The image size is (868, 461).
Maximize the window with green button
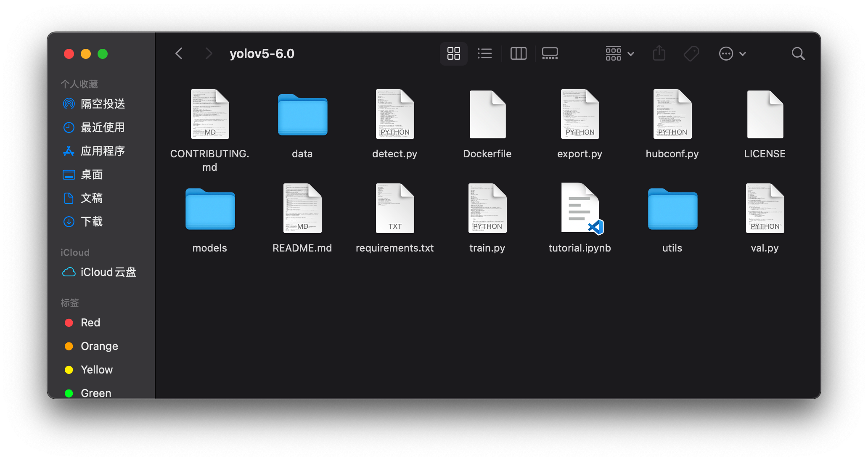click(x=103, y=54)
